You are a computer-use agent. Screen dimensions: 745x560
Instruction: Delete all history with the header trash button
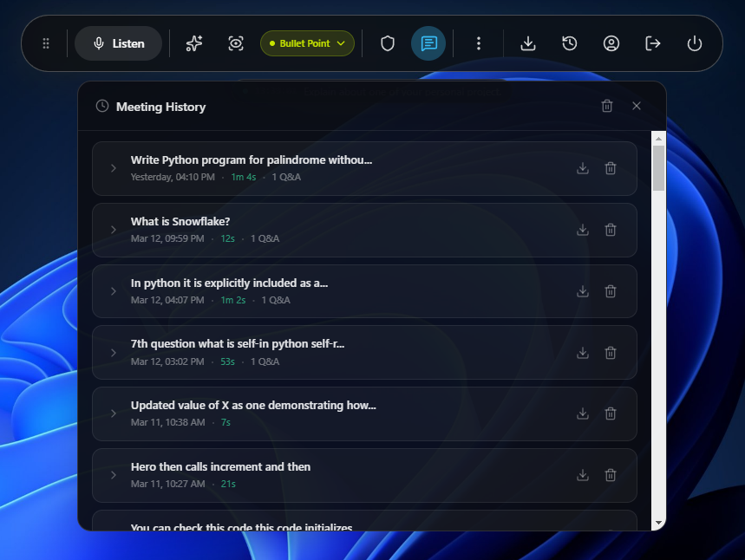tap(606, 105)
